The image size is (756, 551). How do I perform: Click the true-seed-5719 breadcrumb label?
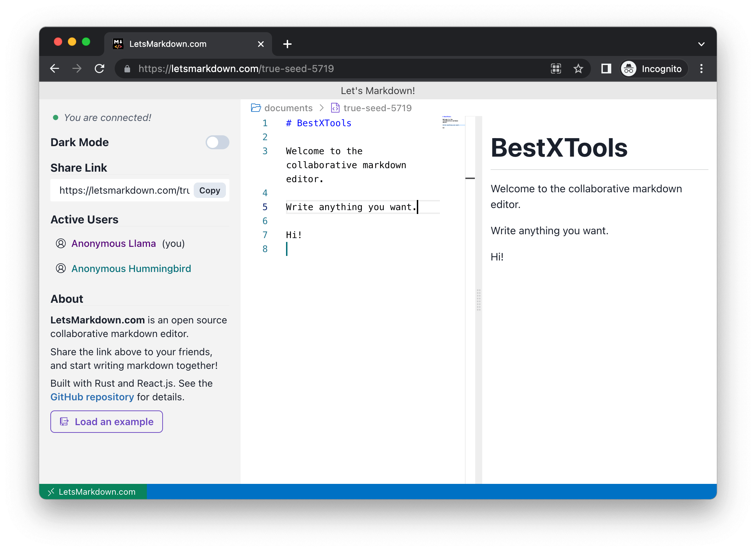click(377, 108)
